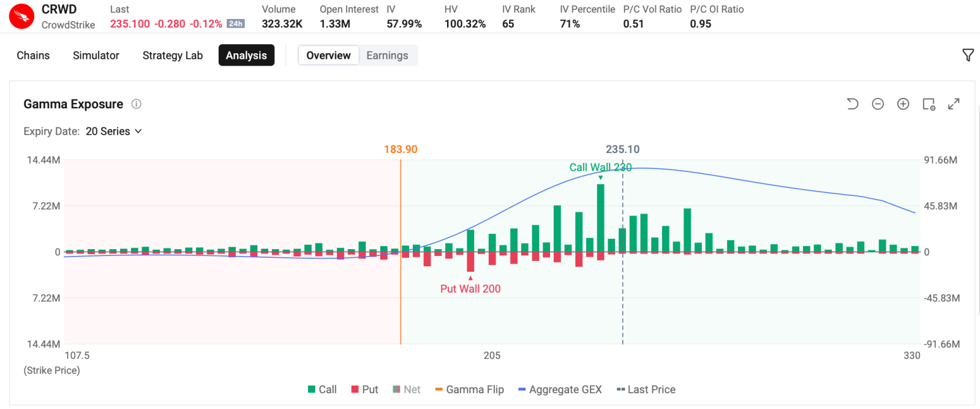Click the Gamma Exposure heading

tap(73, 104)
